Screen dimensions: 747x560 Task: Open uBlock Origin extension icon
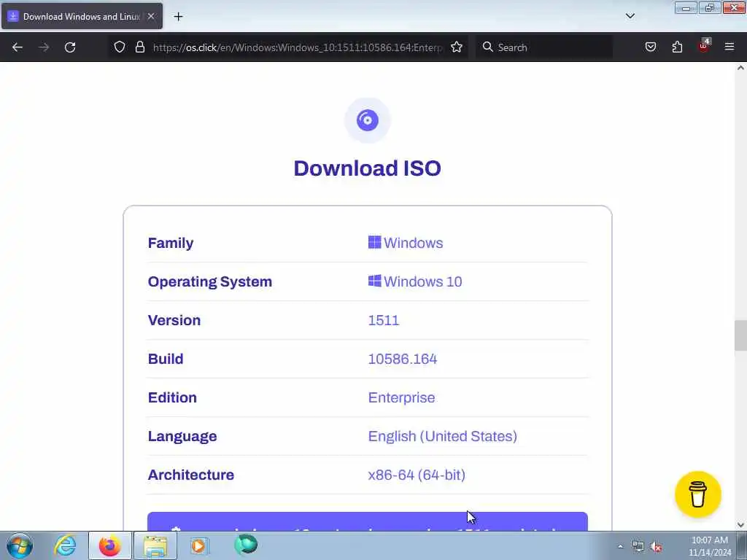[x=704, y=46]
